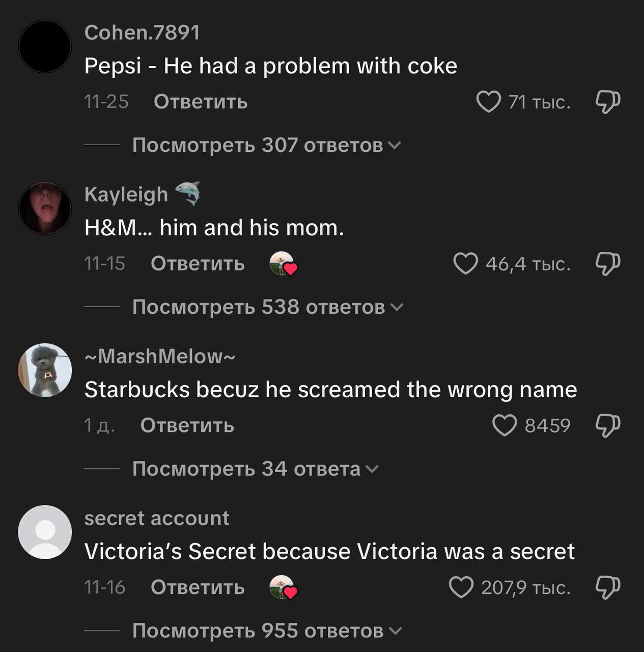Show 34 replies under Starbucks comment
Viewport: 644px width, 652px height.
click(255, 469)
